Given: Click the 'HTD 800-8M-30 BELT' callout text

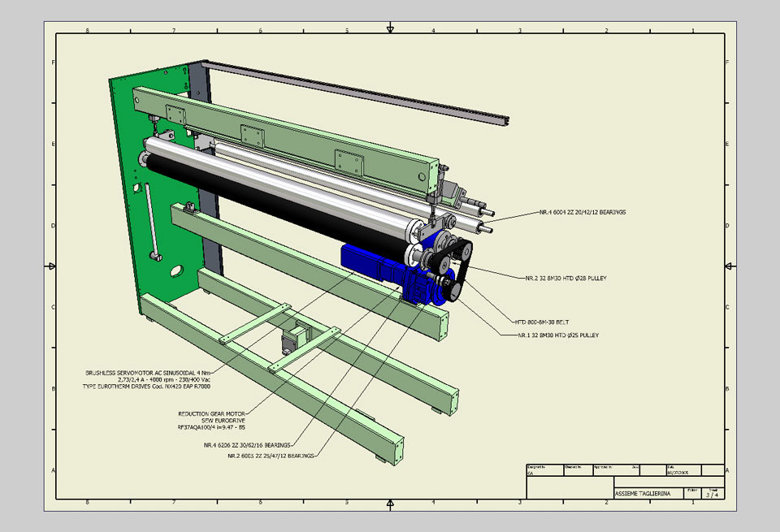Looking at the screenshot, I should point(542,322).
